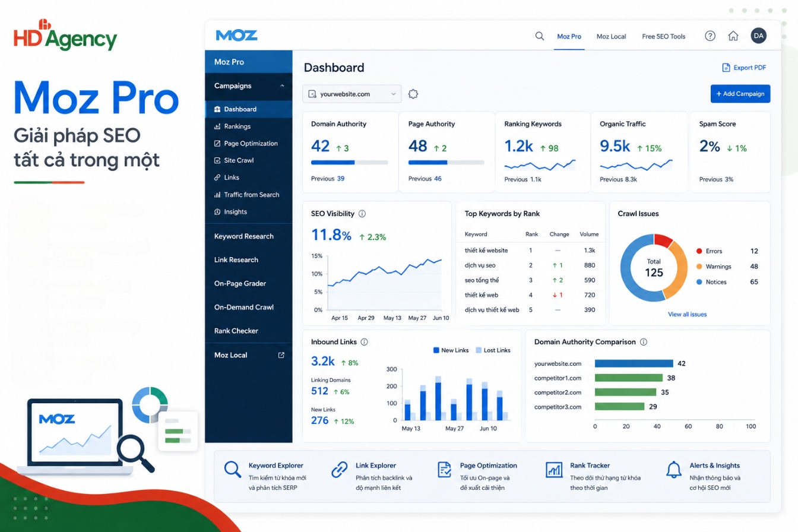Click the Inbound Links info icon
Viewport: 798px width, 532px height.
click(364, 342)
